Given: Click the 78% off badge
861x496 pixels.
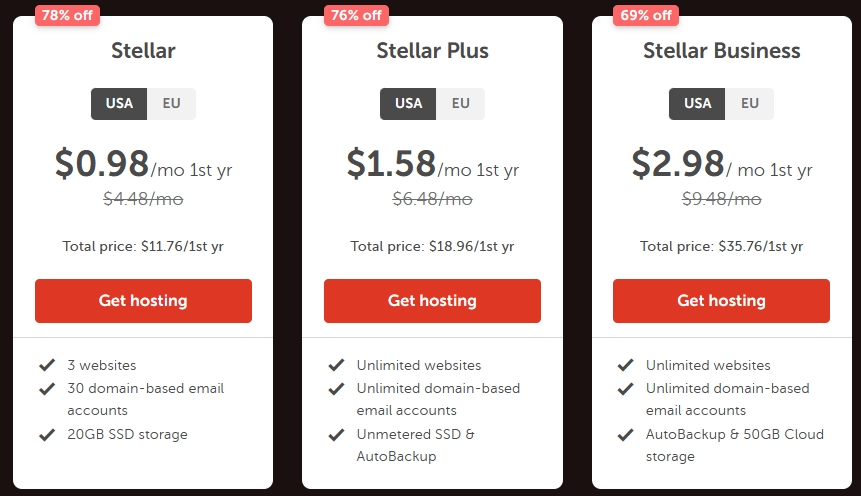Looking at the screenshot, I should point(68,15).
